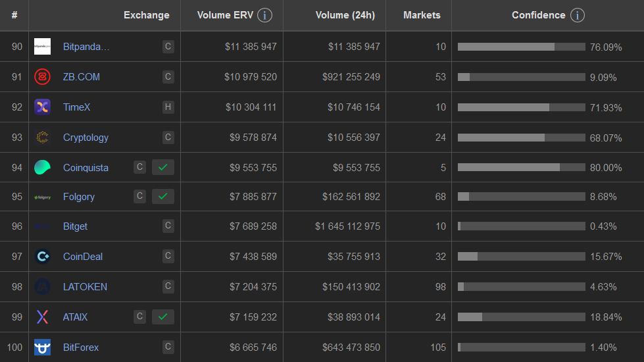Screen dimensions: 644x362
Task: Click the C badge on Bitpanda row
Action: 168,47
